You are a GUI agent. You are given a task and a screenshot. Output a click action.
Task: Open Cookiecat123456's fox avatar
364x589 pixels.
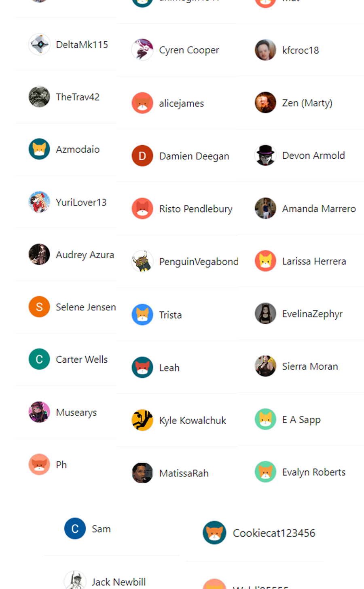[214, 533]
